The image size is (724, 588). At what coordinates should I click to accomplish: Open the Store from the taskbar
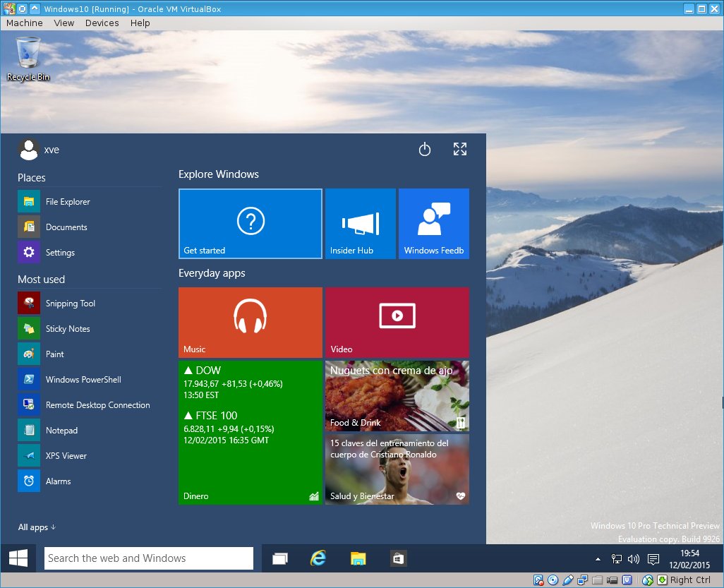[x=398, y=558]
